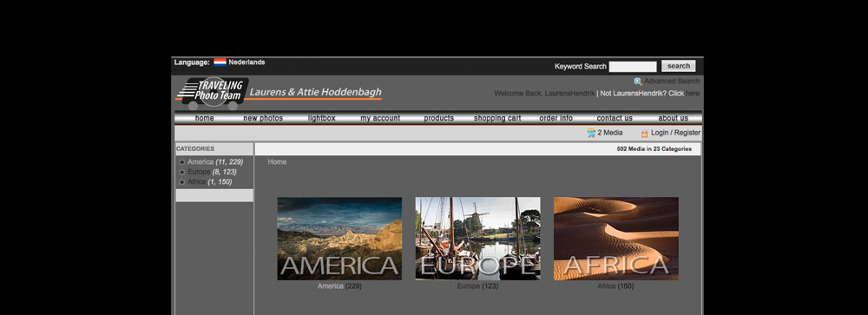Click the shopping cart icon beside 2 Media

[591, 133]
